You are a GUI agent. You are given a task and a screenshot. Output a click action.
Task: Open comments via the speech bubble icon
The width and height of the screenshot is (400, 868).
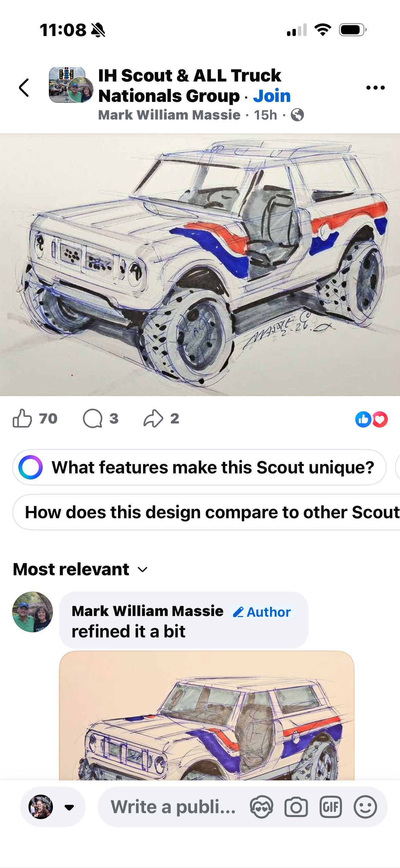(x=93, y=418)
